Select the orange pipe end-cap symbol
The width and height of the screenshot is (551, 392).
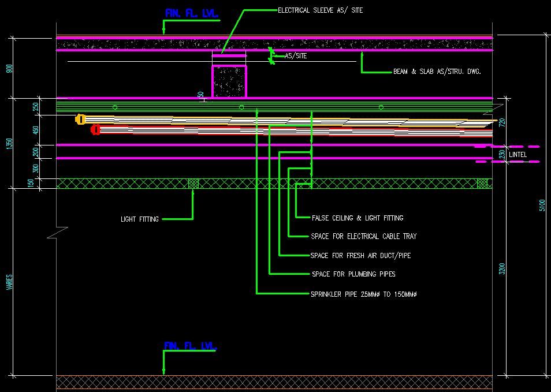click(80, 119)
